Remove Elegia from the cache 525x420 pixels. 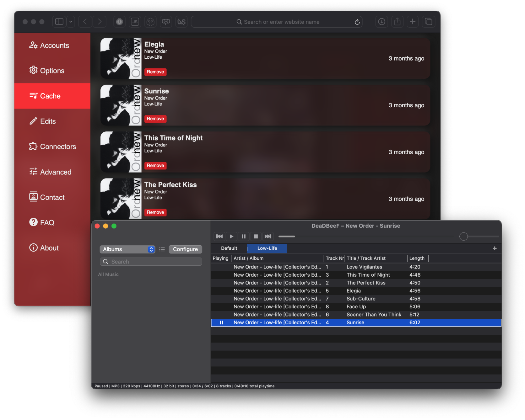pos(155,72)
